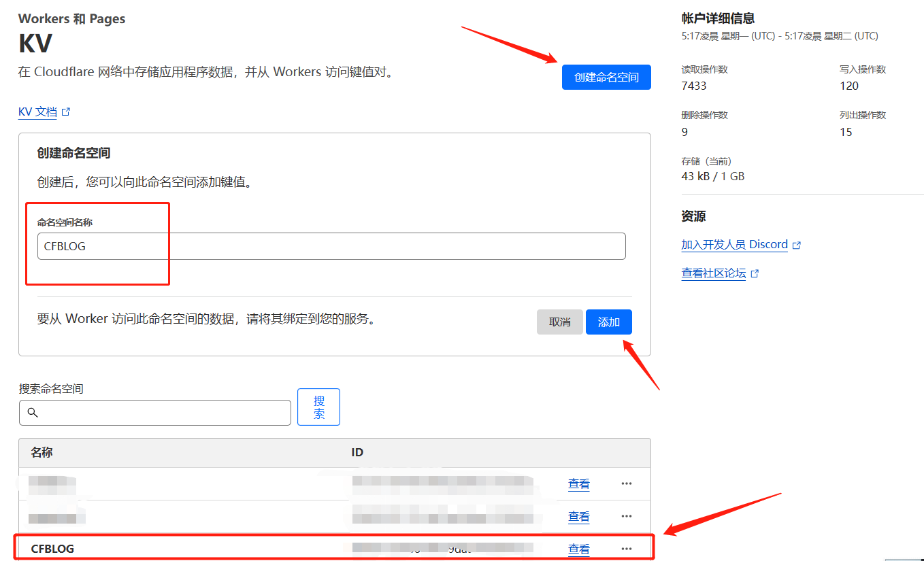Click the external-link icon beside KV 文档
The image size is (924, 561).
pyautogui.click(x=66, y=112)
